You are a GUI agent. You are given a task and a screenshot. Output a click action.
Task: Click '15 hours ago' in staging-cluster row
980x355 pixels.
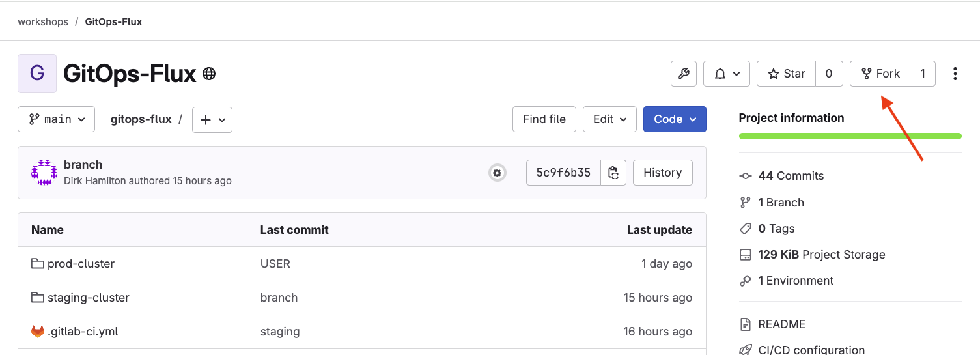tap(658, 298)
